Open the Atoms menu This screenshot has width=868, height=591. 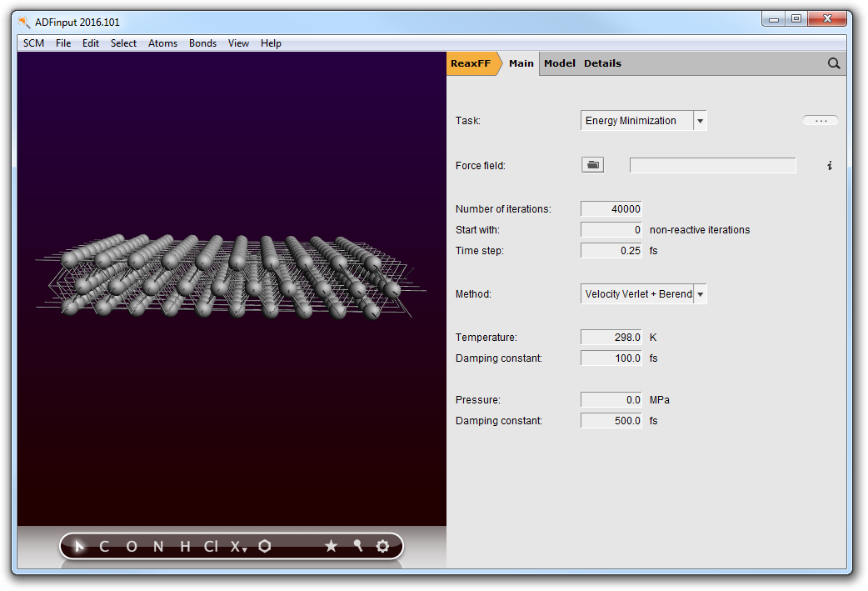pyautogui.click(x=162, y=43)
